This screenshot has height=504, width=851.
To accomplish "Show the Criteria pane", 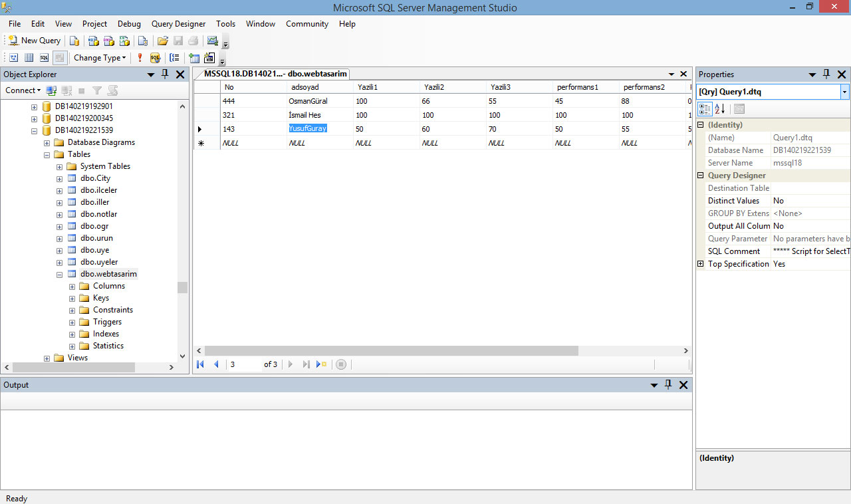I will (x=29, y=58).
